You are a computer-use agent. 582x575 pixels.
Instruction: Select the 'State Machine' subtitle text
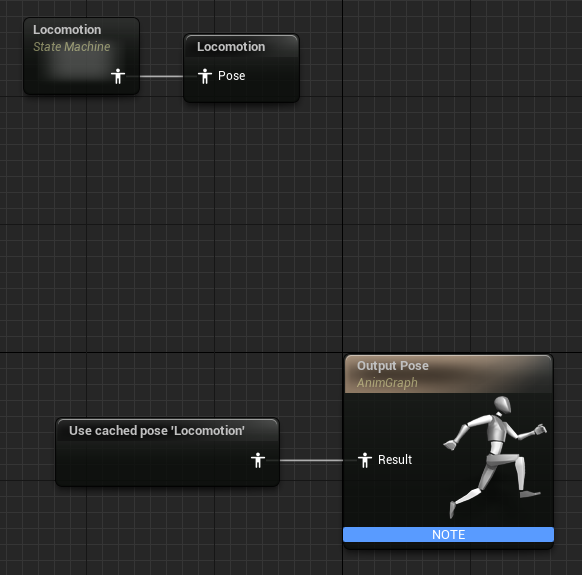pos(72,47)
